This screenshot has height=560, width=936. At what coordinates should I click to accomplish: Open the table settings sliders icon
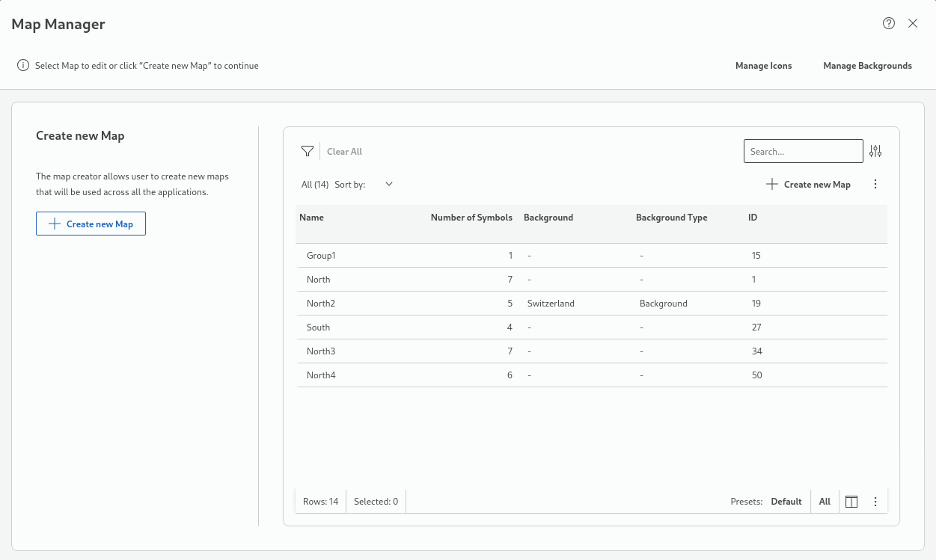click(x=875, y=151)
